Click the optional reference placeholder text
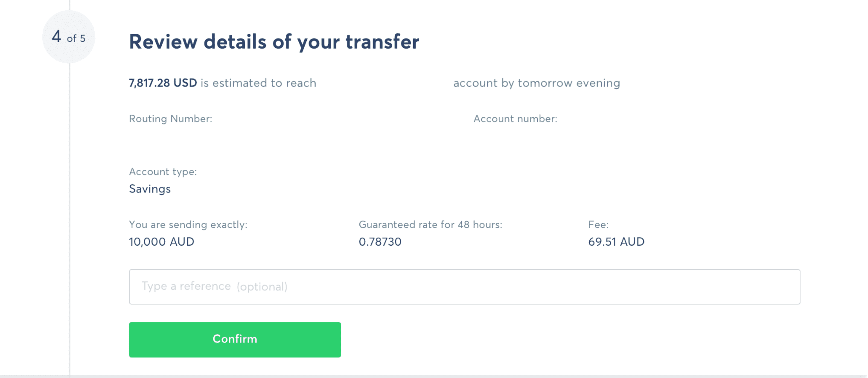 pyautogui.click(x=214, y=286)
